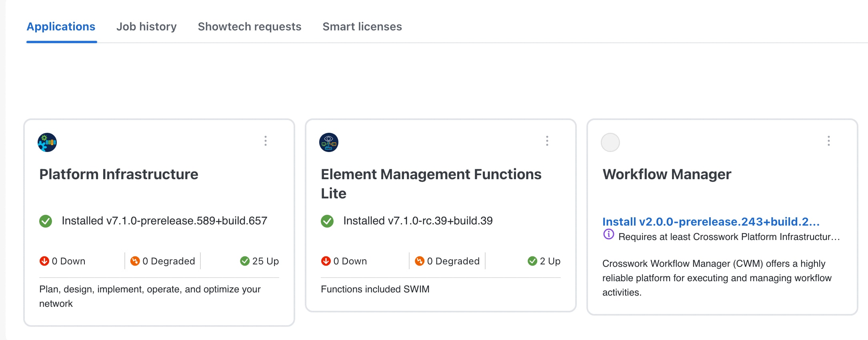Switch to the Applications tab
Image resolution: width=868 pixels, height=340 pixels.
point(61,27)
